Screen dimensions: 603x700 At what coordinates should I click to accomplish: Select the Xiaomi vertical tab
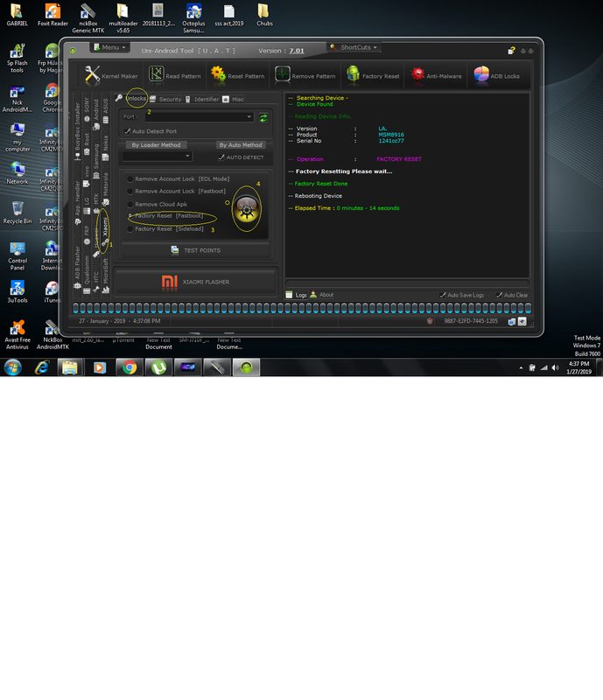click(105, 231)
